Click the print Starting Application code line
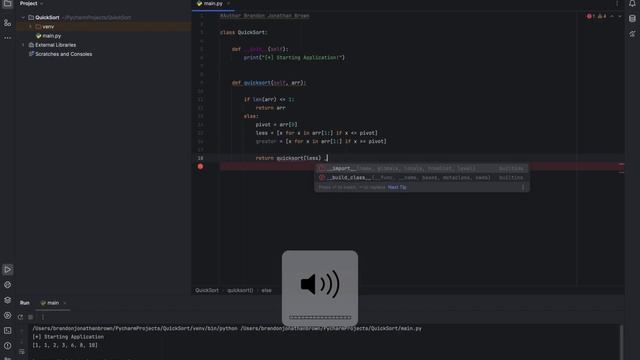 (294, 58)
